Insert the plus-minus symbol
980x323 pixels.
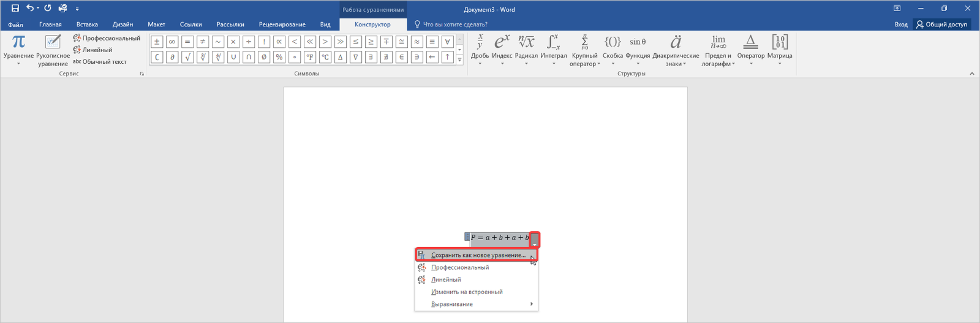157,42
